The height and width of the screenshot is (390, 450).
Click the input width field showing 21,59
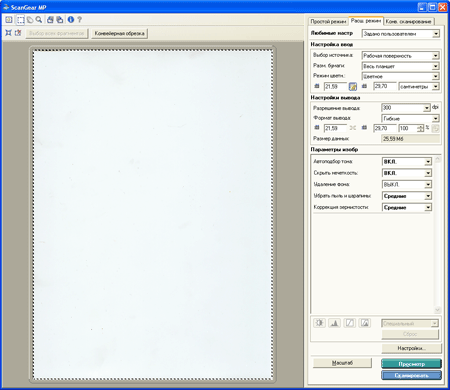click(335, 87)
